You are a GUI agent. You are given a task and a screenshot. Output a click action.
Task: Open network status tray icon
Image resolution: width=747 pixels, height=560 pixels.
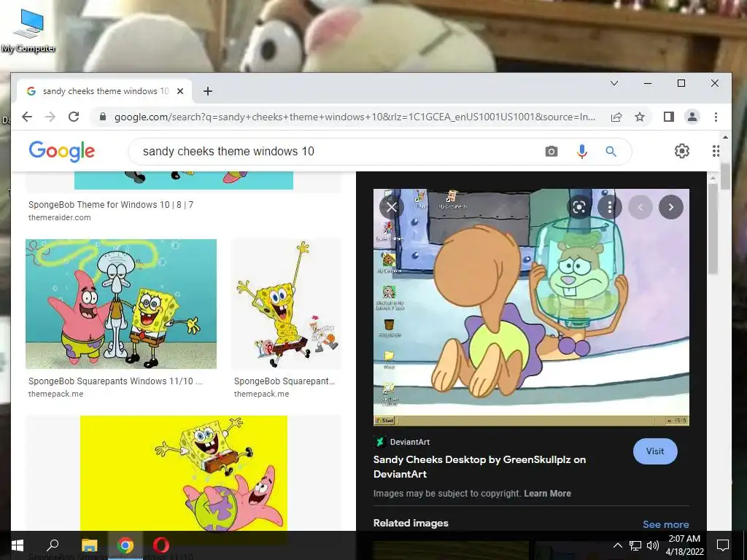click(635, 545)
